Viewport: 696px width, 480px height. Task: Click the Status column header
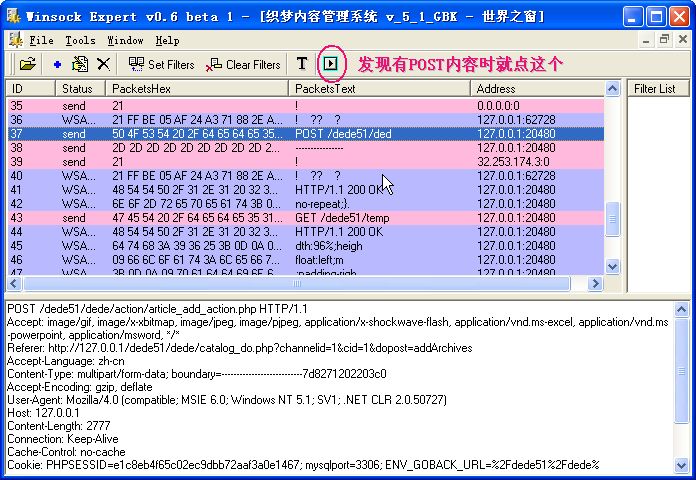click(x=80, y=88)
